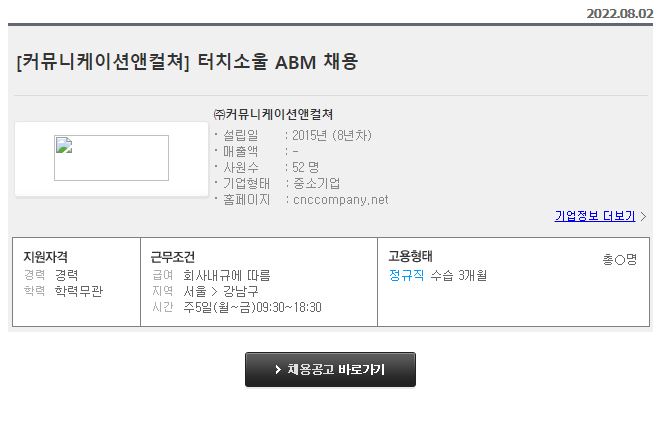
Task: Click the 학력무관 education requirement
Action: pos(79,291)
